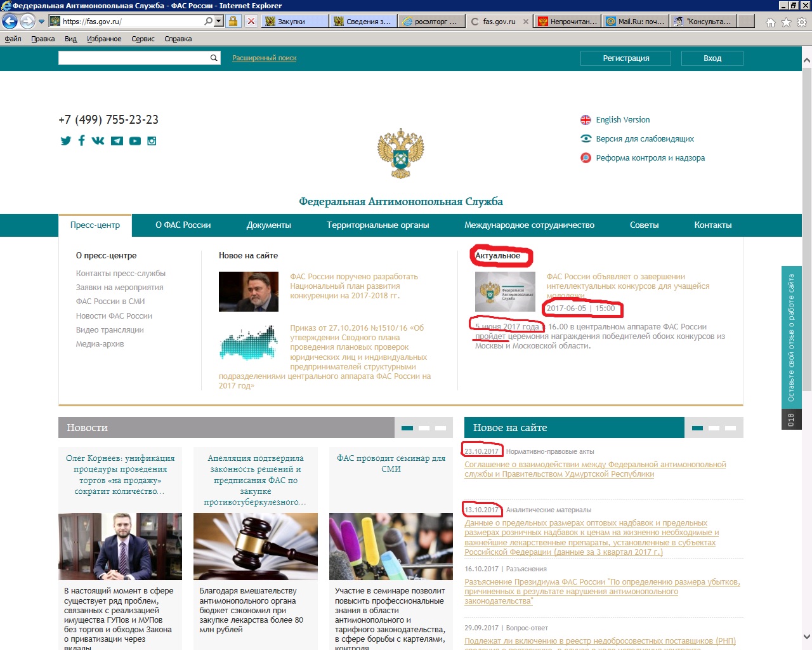Viewport: 812px width, 650px height.
Task: Open the Расширенный поиск link
Action: pos(264,58)
